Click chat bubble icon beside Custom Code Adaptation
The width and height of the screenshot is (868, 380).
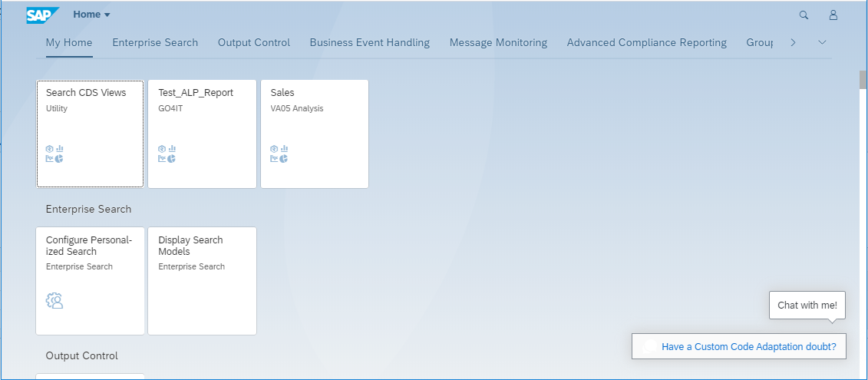tap(650, 346)
